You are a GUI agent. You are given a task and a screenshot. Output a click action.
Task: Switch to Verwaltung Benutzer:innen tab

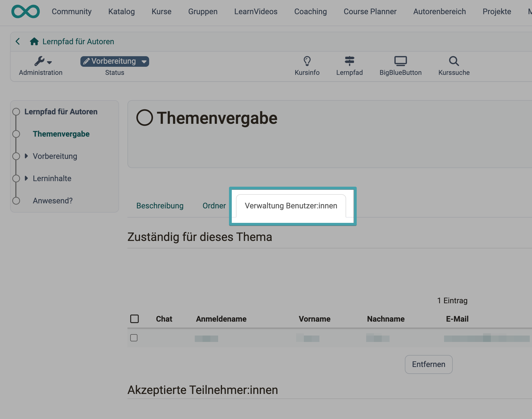291,206
